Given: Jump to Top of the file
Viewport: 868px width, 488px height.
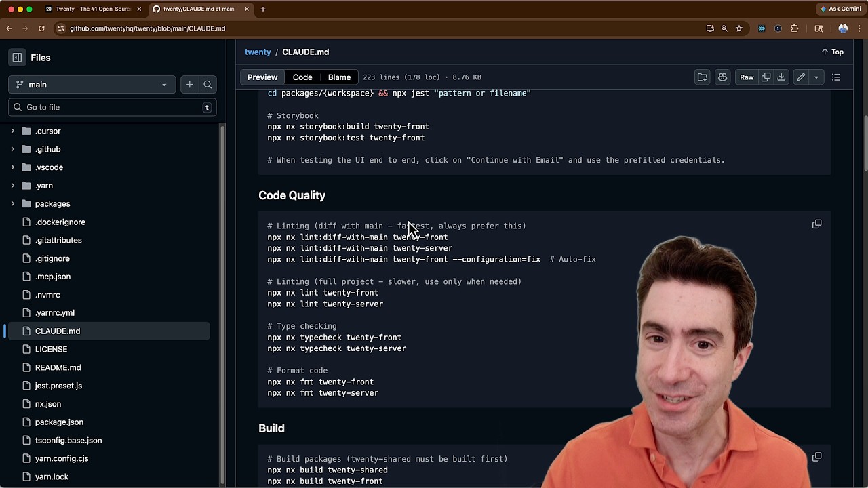Looking at the screenshot, I should [x=833, y=52].
